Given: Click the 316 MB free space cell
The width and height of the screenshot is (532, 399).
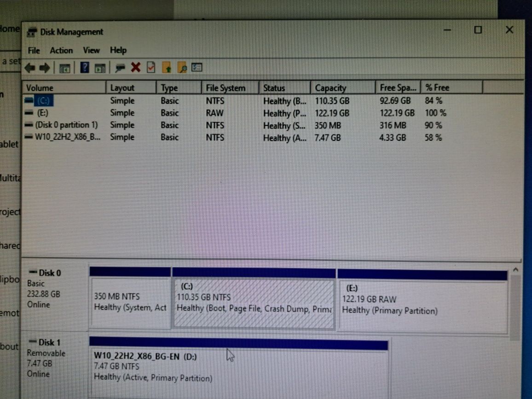Looking at the screenshot, I should tap(393, 126).
